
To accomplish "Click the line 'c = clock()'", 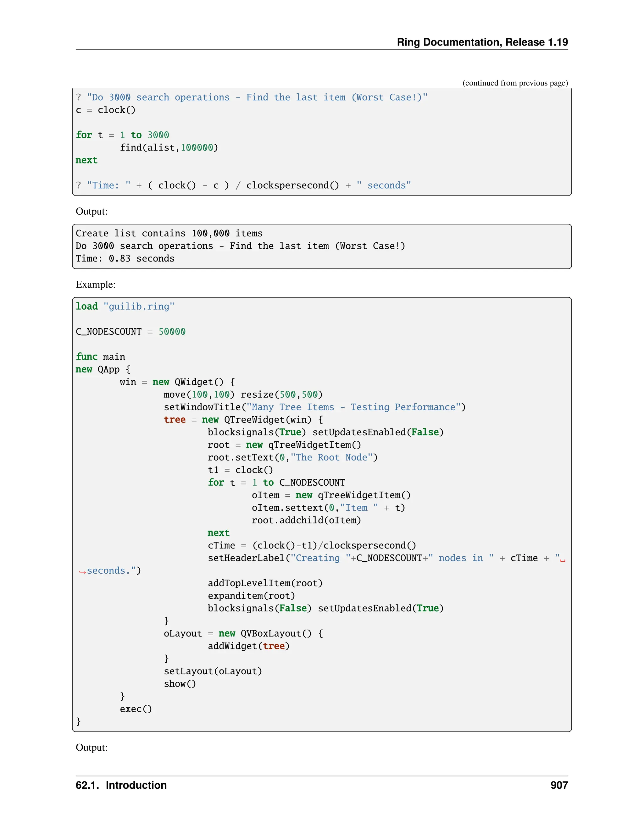I will click(106, 110).
